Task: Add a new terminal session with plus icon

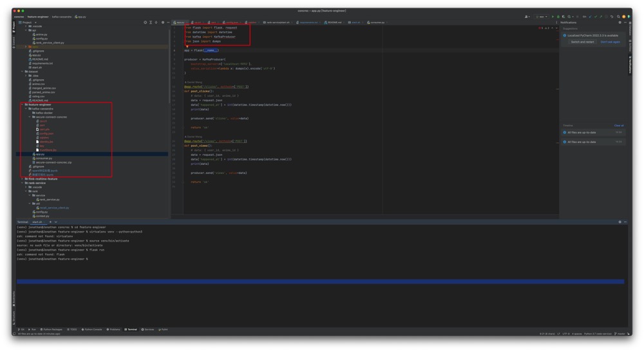Action: tap(50, 222)
